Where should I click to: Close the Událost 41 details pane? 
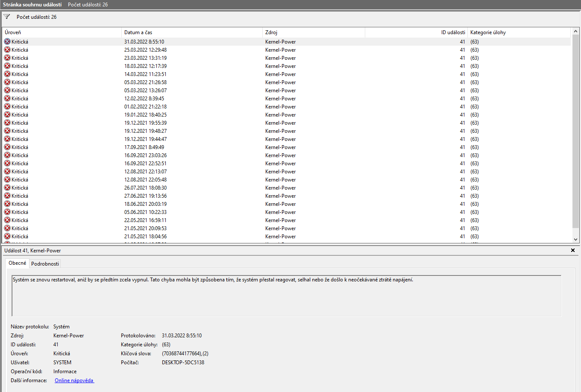coord(573,250)
